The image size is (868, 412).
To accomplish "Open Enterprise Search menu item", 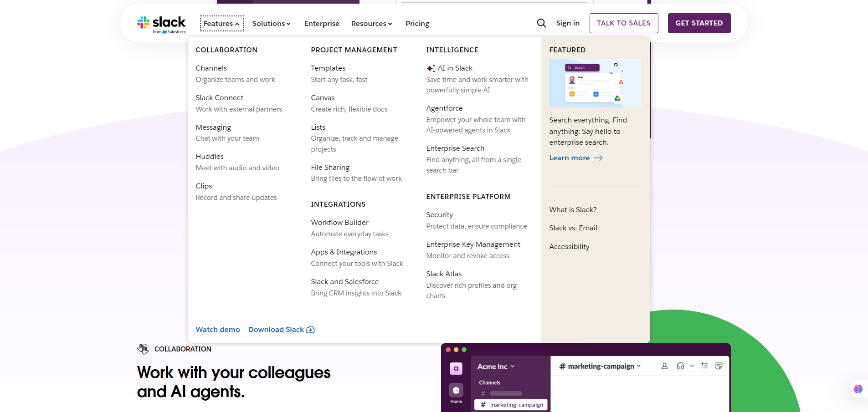I will 455,148.
